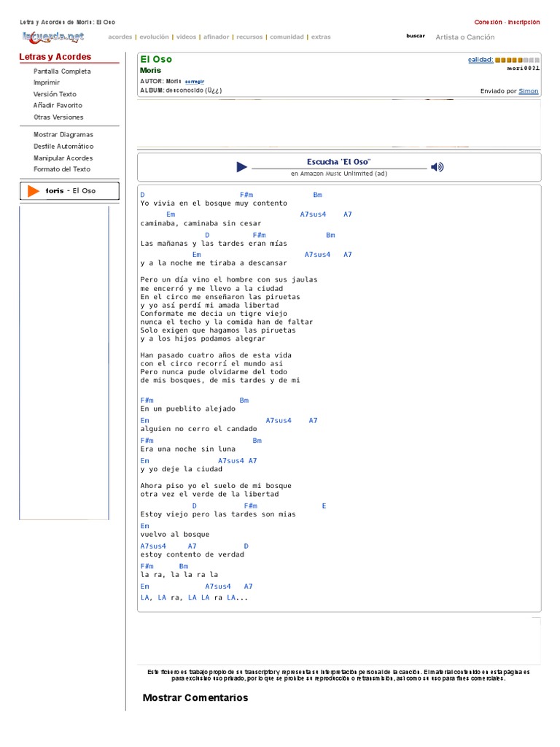Image resolution: width=560 pixels, height=747 pixels.
Task: Click Añadir Favorito
Action: pos(58,105)
